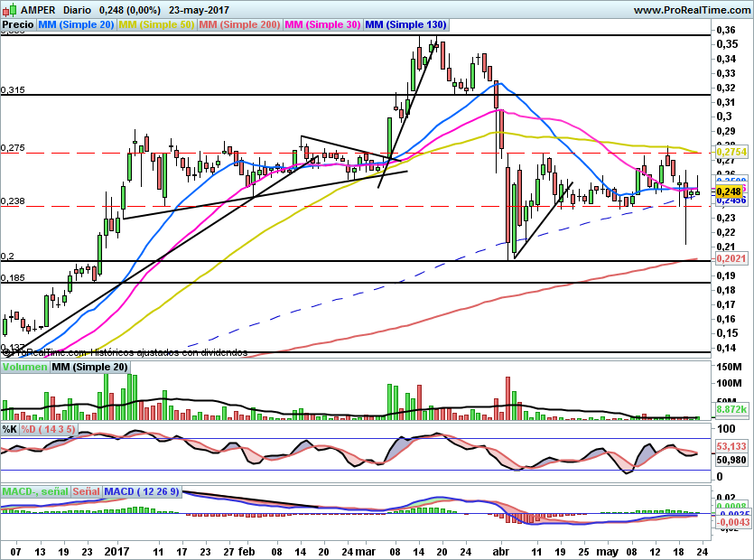Open the MACD (12 26 9) label
The width and height of the screenshot is (754, 560).
tap(143, 491)
